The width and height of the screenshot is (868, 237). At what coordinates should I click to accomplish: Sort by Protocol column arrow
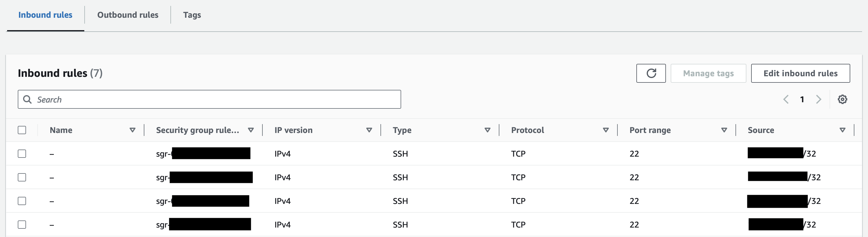coord(606,130)
